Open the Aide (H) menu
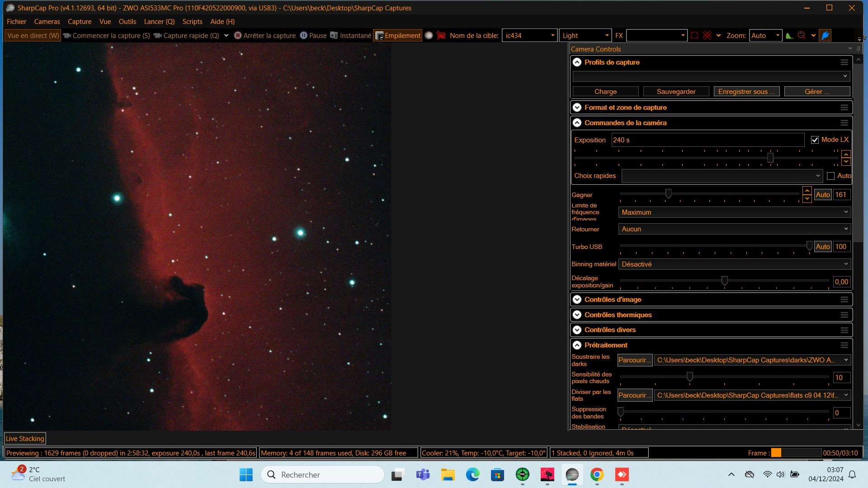This screenshot has width=868, height=488. (x=222, y=22)
